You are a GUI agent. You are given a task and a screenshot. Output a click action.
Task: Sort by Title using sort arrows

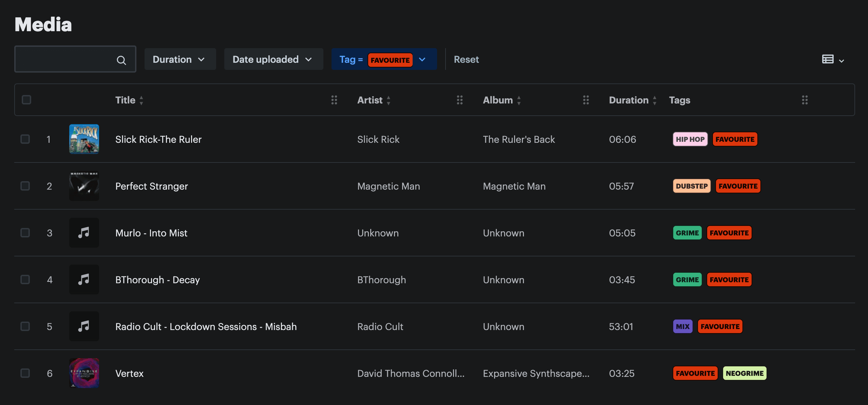(x=141, y=100)
